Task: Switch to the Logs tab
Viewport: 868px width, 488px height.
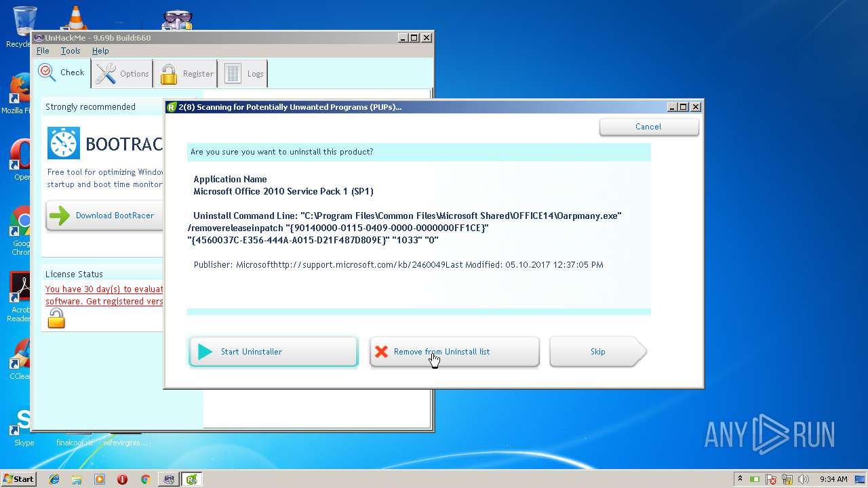Action: tap(243, 73)
